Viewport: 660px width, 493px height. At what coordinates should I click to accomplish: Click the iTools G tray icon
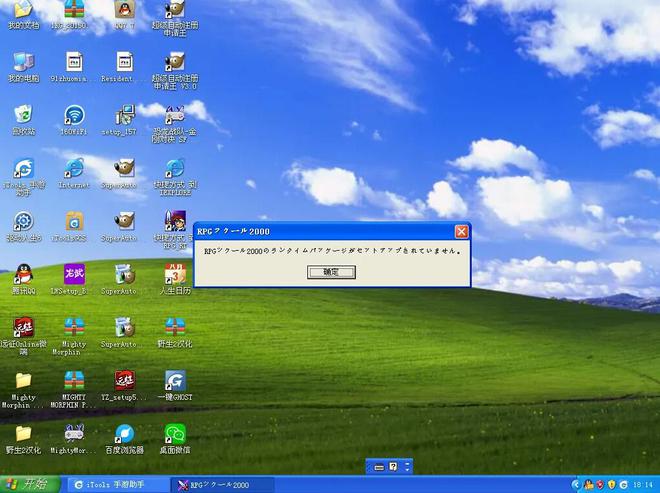click(624, 485)
